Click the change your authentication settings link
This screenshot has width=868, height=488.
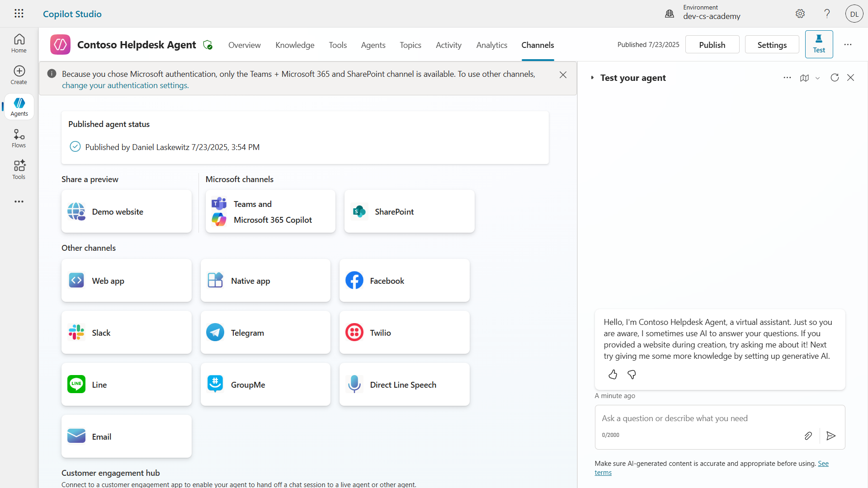pos(125,85)
